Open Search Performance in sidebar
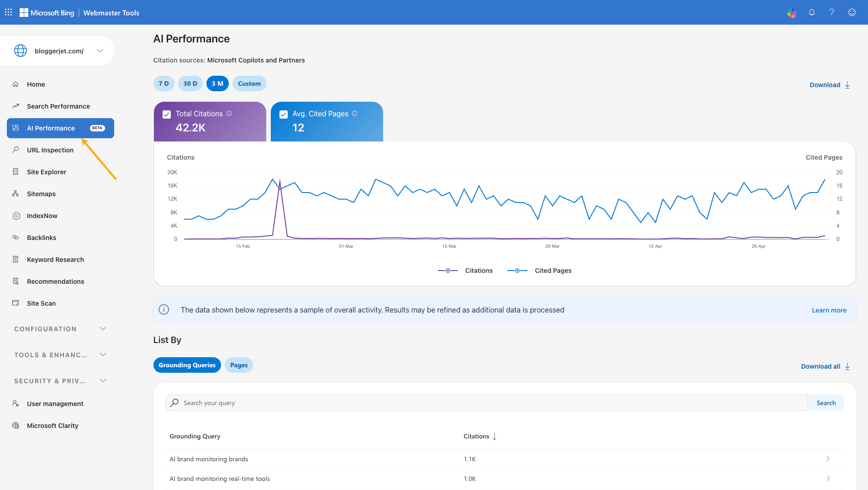The image size is (868, 490). click(x=60, y=106)
